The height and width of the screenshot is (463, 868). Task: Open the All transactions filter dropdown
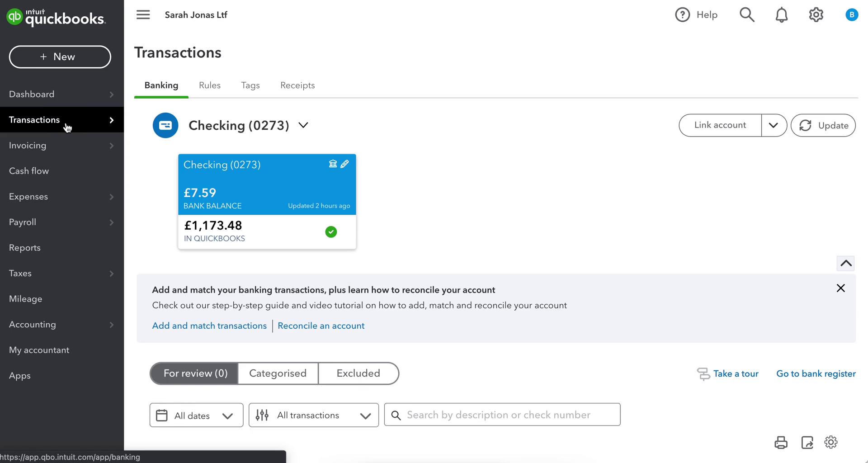tap(314, 415)
